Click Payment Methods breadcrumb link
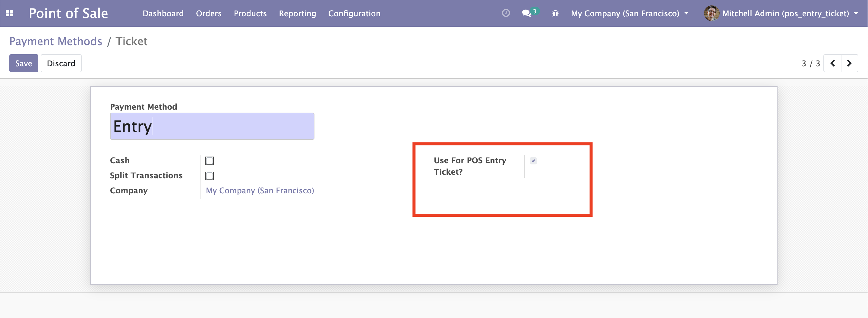The height and width of the screenshot is (318, 868). (x=55, y=41)
